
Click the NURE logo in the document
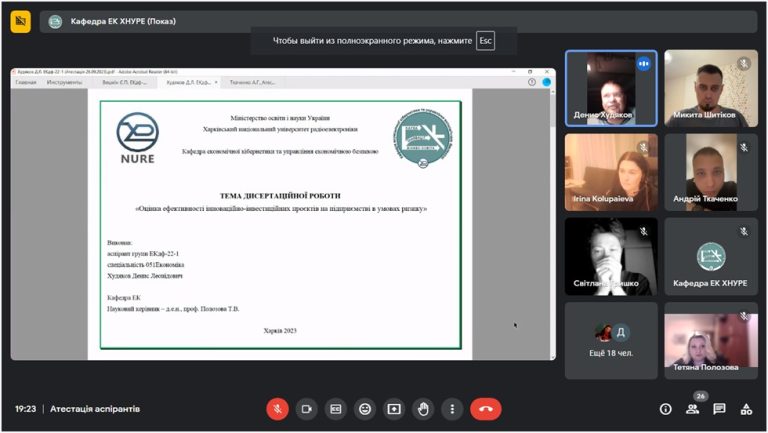tap(138, 138)
